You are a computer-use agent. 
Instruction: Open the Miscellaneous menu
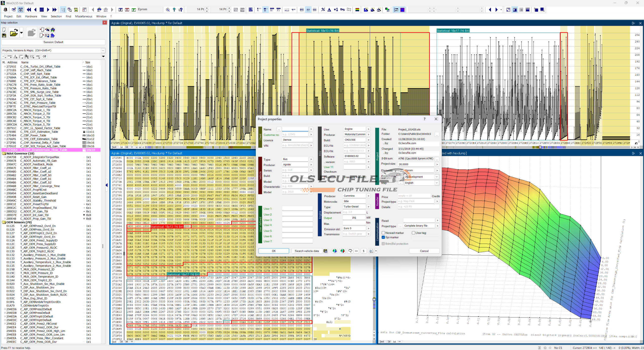(x=84, y=16)
